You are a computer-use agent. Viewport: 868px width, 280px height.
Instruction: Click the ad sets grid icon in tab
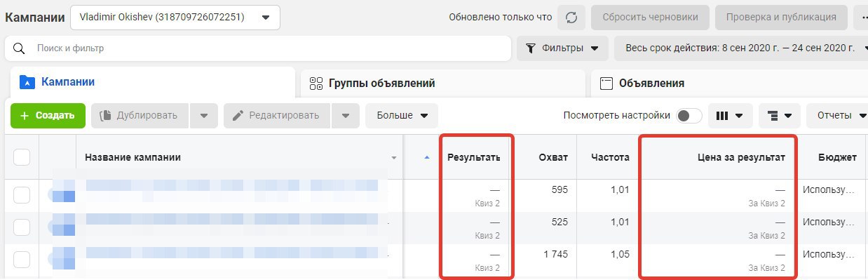(x=316, y=84)
